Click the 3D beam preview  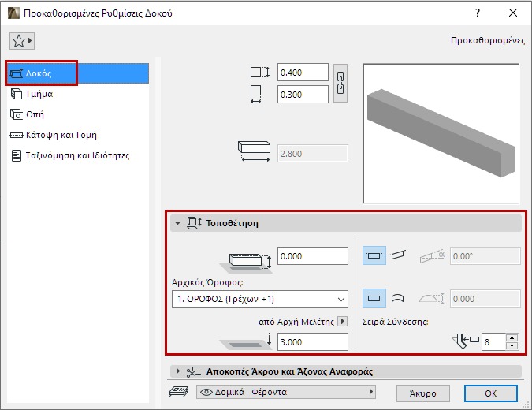(441, 134)
